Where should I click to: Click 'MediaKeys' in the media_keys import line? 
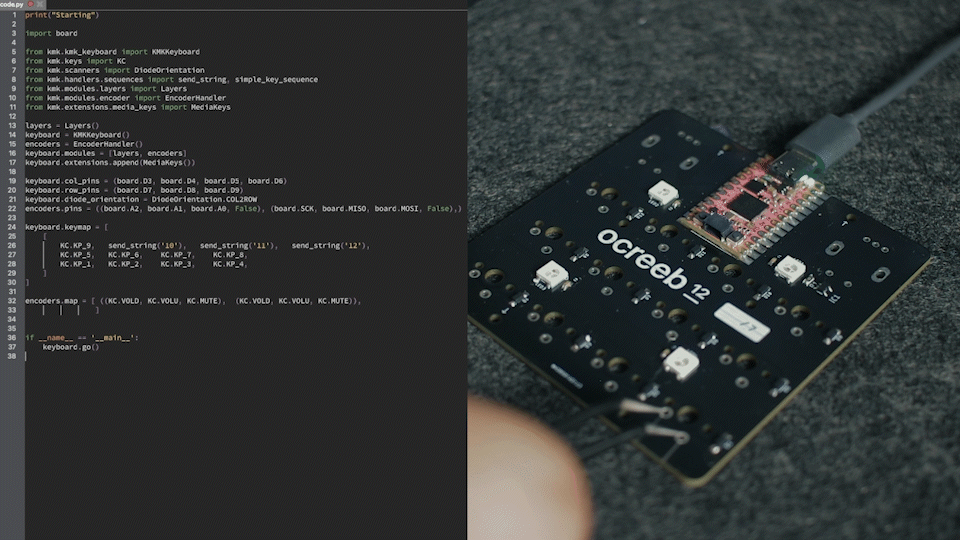click(211, 107)
